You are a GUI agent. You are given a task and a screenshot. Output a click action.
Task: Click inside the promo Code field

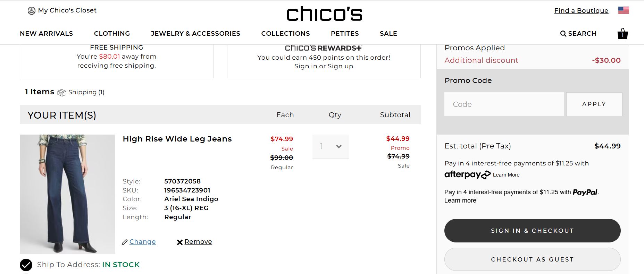(504, 104)
